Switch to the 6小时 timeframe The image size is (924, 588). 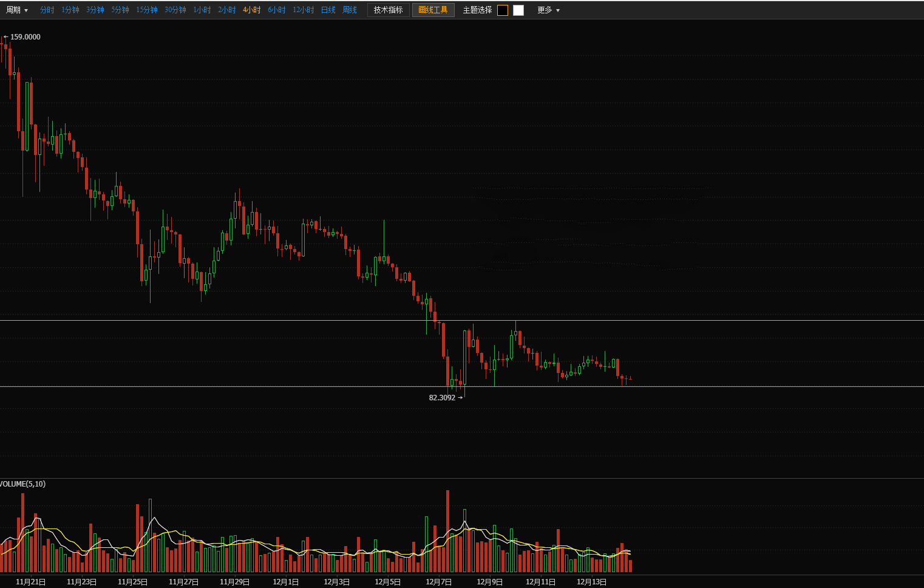click(277, 10)
